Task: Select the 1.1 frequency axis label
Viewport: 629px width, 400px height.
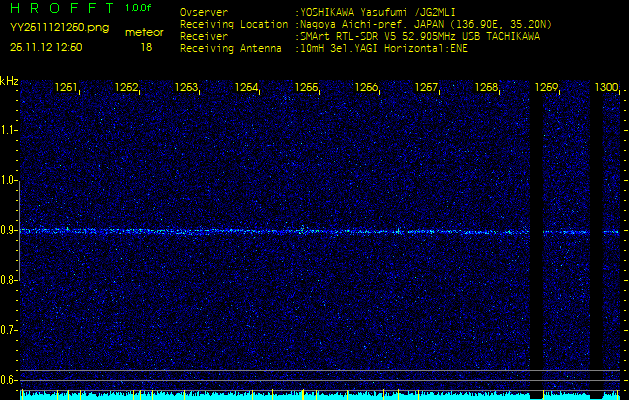Action: tap(9, 130)
